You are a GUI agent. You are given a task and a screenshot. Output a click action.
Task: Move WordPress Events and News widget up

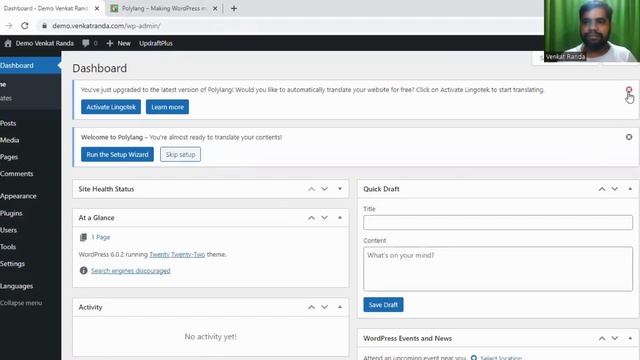[x=602, y=338]
